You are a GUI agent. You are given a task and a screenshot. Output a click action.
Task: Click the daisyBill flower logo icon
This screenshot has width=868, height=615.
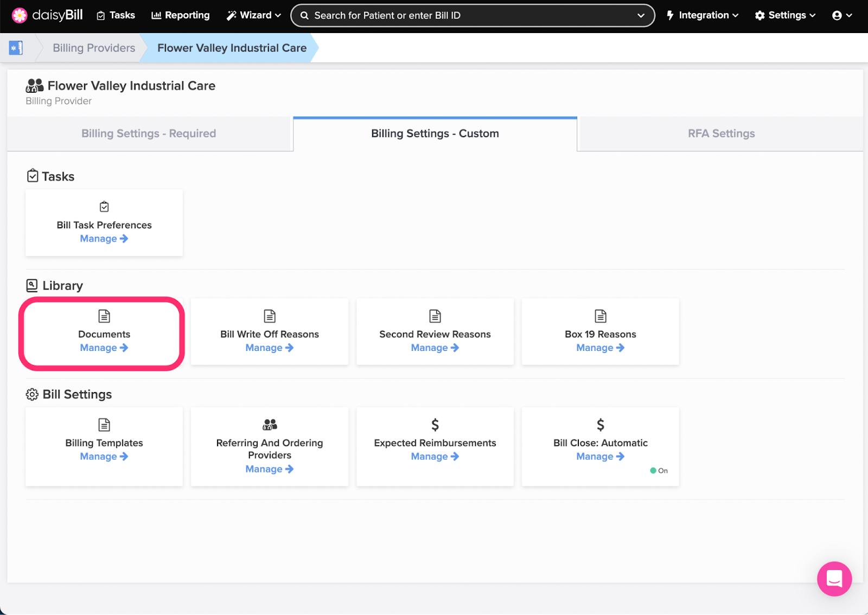point(20,15)
